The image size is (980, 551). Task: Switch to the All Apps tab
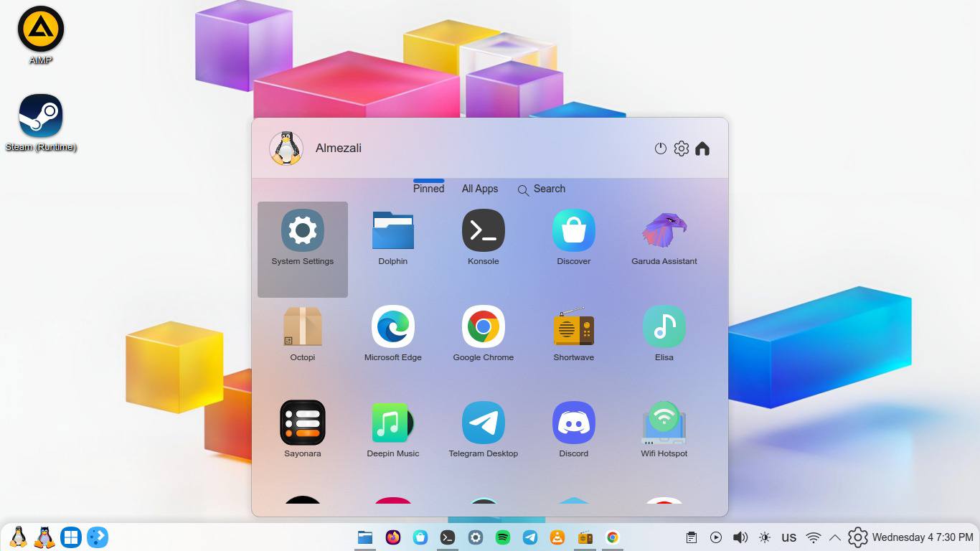pos(480,189)
